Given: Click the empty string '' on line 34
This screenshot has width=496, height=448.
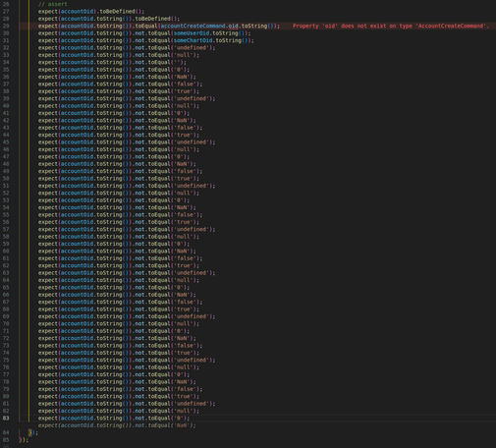Looking at the screenshot, I should click(x=177, y=62).
